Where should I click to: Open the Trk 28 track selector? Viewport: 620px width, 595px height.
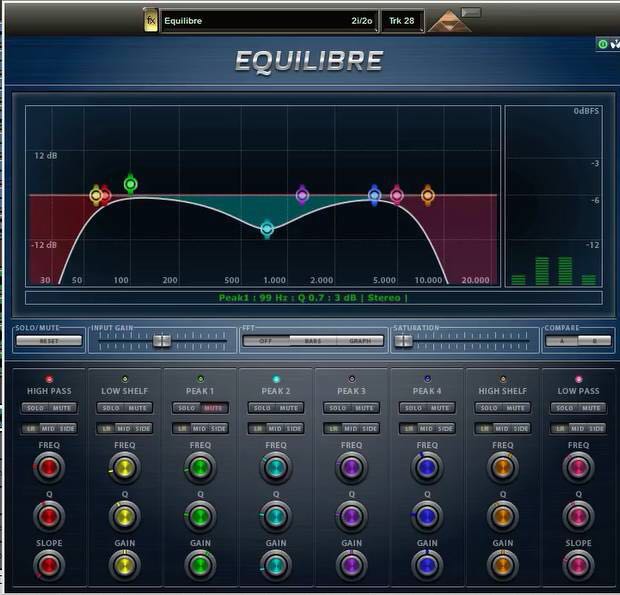click(402, 21)
